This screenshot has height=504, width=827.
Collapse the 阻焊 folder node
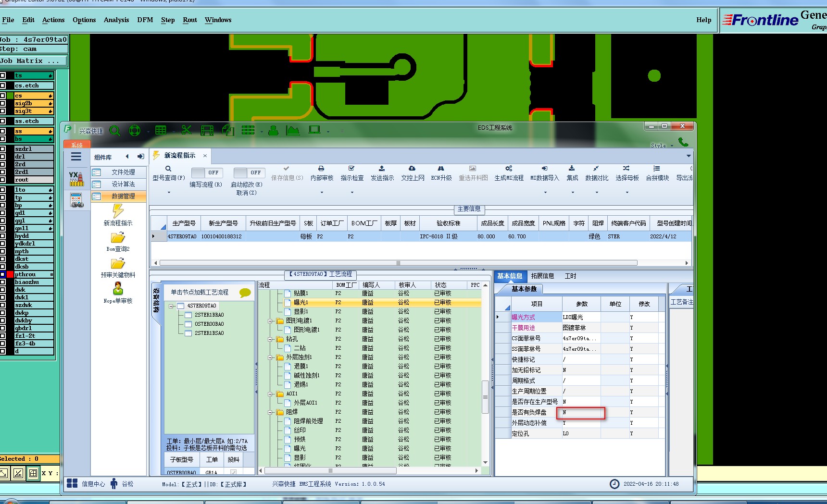pos(271,412)
